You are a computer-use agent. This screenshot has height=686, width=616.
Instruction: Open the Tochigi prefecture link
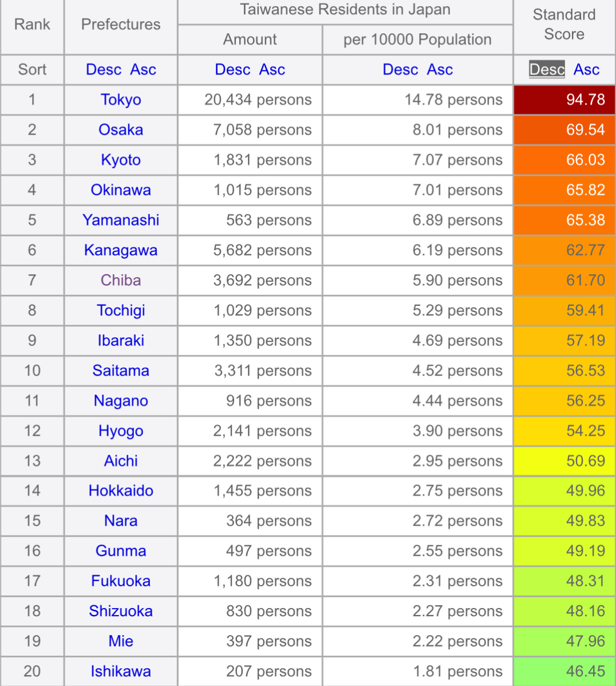click(x=121, y=310)
